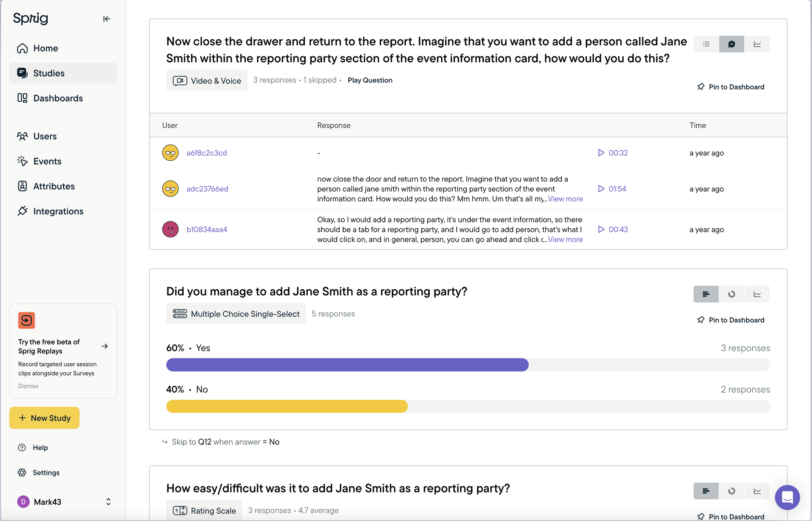812x521 pixels.
Task: Toggle donut chart view for Jane Smith question
Action: click(731, 294)
